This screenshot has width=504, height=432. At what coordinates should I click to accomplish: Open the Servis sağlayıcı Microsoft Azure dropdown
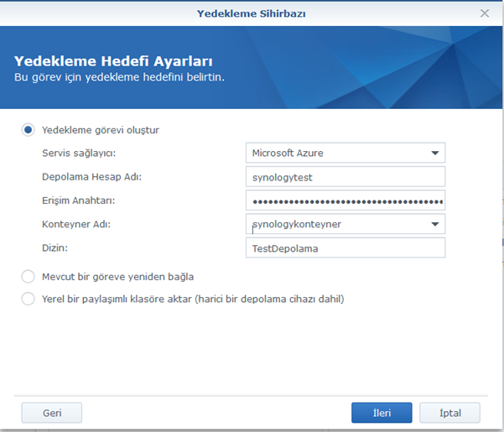(346, 153)
